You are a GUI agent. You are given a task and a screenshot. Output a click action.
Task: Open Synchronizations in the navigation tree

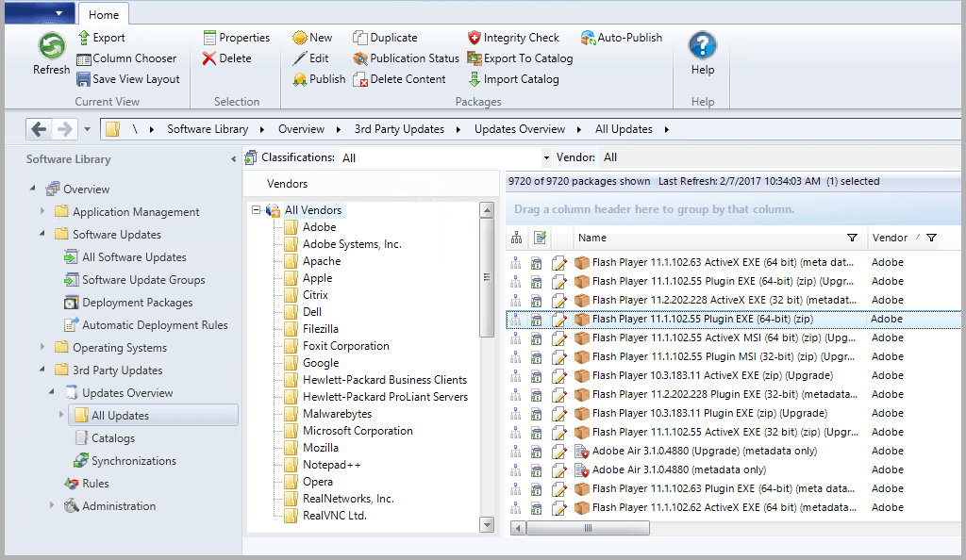pyautogui.click(x=133, y=461)
